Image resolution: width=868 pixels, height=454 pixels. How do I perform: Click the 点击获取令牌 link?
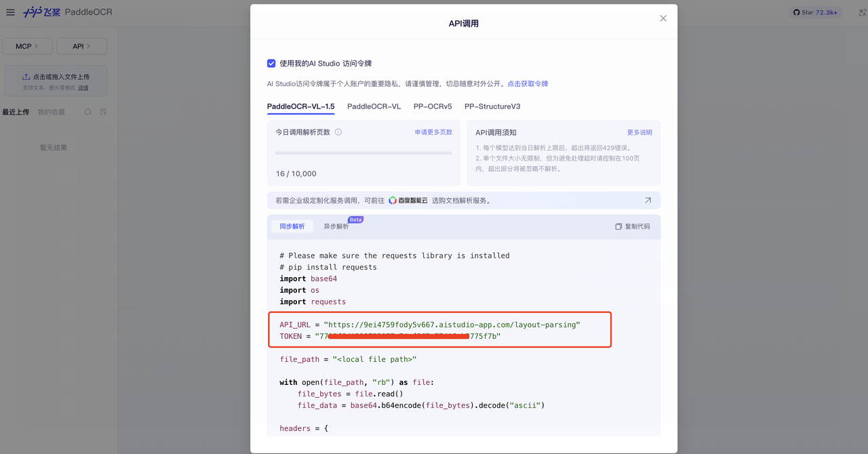coord(528,84)
